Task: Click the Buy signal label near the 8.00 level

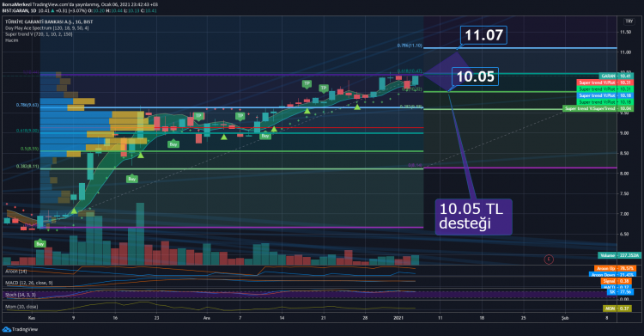Action: tap(132, 179)
